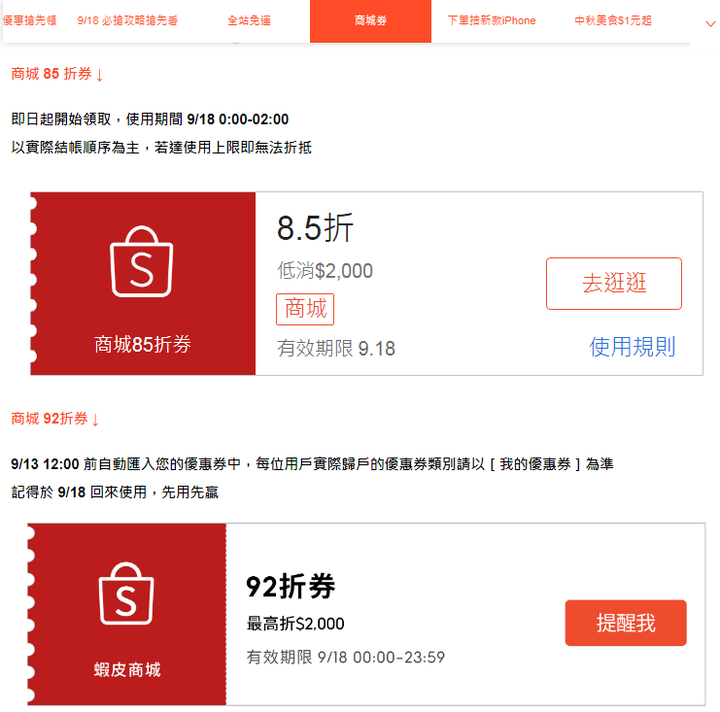Click the 商城85折券 label on red coupon
Screen dimensions: 720x712
tap(142, 344)
